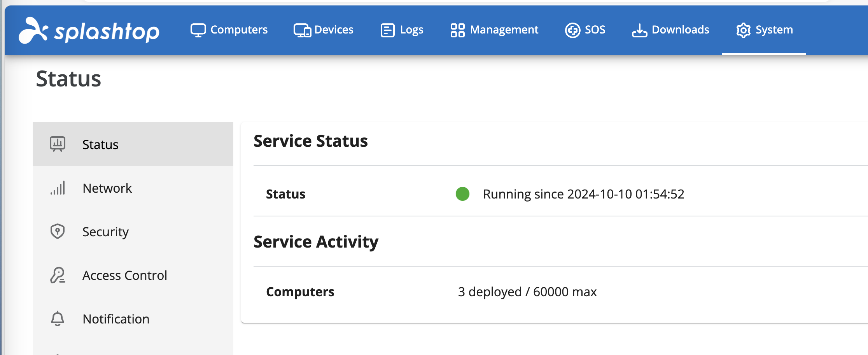The width and height of the screenshot is (868, 355).
Task: Click the Notification bell icon
Action: point(58,318)
